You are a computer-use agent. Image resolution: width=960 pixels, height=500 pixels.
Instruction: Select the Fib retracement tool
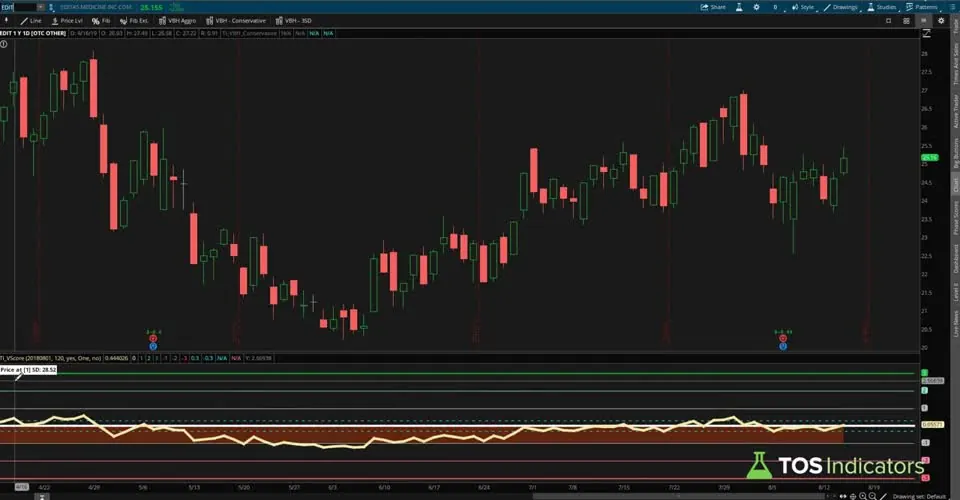click(101, 20)
